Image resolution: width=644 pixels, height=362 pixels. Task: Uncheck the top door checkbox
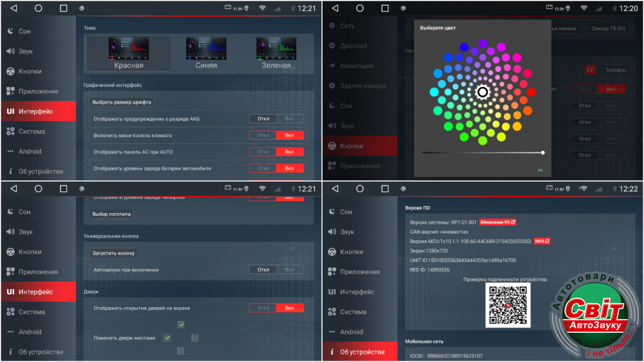point(182,325)
